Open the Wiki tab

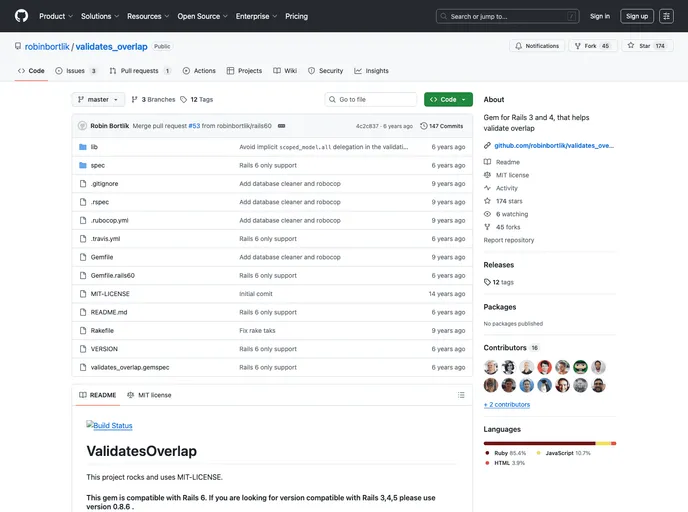[285, 71]
